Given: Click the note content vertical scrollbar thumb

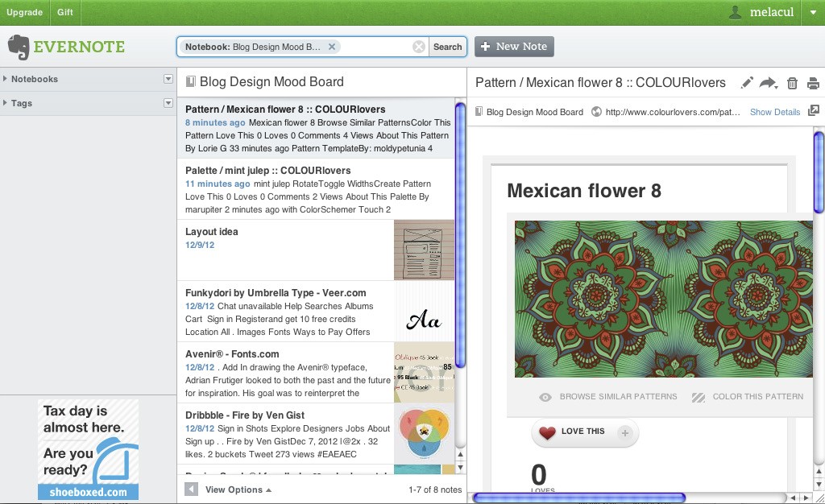Looking at the screenshot, I should coord(819,172).
